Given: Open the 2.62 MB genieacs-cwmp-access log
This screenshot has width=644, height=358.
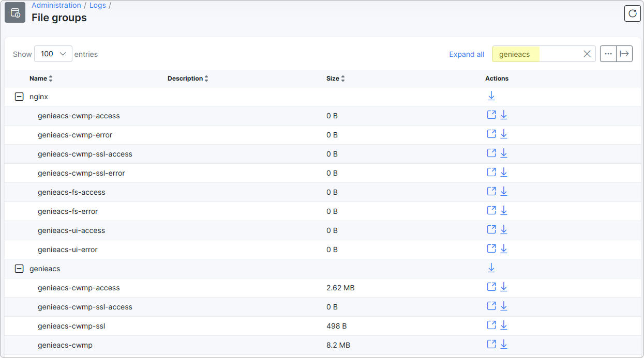Looking at the screenshot, I should coord(491,287).
